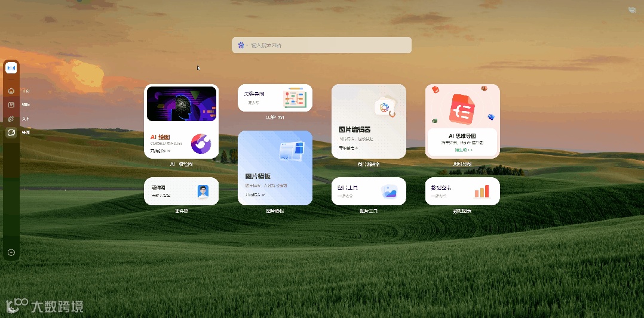The height and width of the screenshot is (318, 644).
Task: Open the 文本 section icon in sidebar
Action: click(11, 119)
